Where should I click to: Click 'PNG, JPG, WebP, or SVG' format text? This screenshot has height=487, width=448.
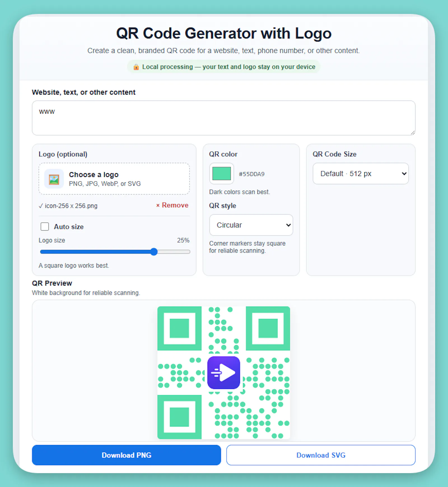(x=105, y=184)
